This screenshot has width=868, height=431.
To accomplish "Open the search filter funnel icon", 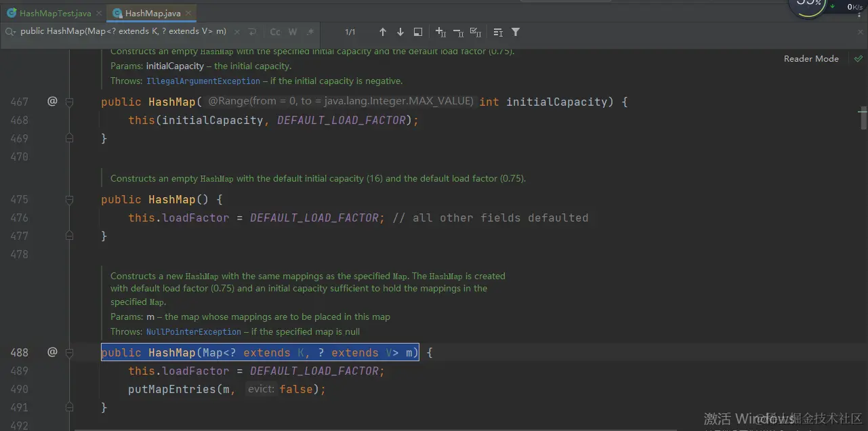I will pos(516,32).
